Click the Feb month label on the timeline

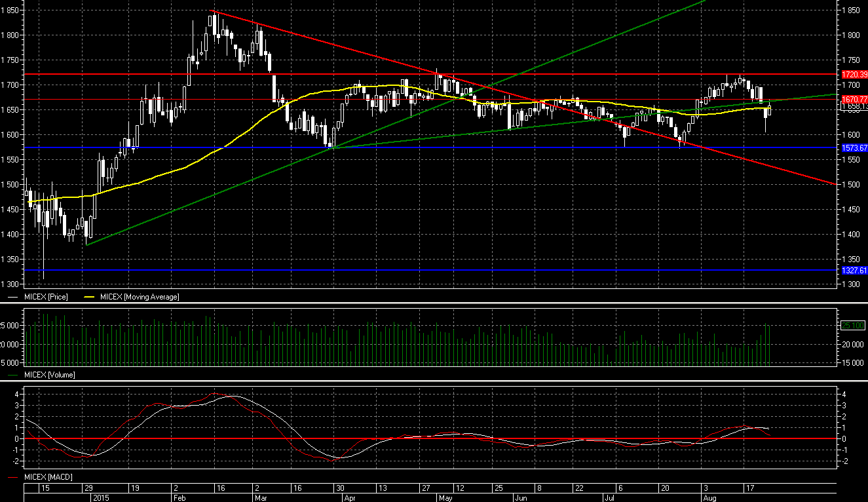(x=180, y=497)
